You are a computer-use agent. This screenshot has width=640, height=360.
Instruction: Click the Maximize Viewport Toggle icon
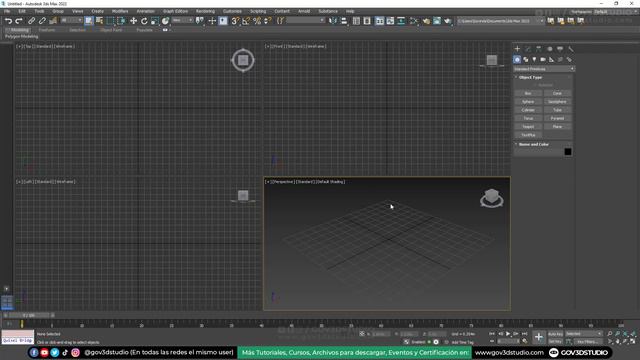[633, 341]
